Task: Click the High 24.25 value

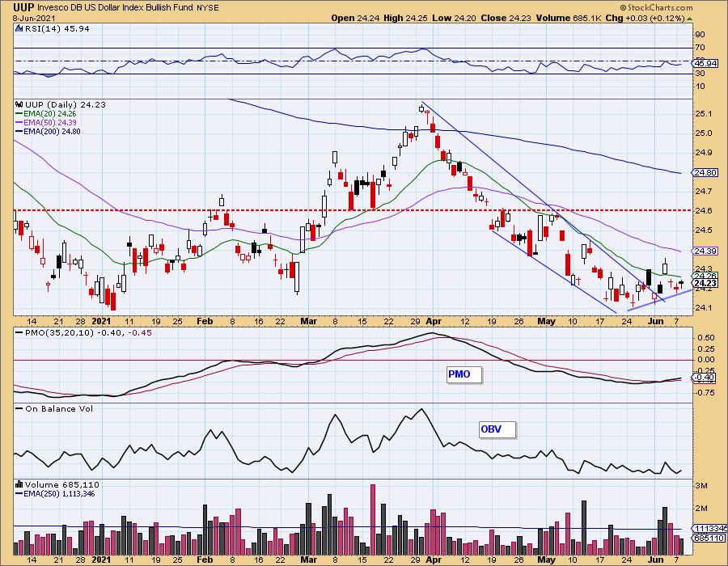Action: coord(405,18)
